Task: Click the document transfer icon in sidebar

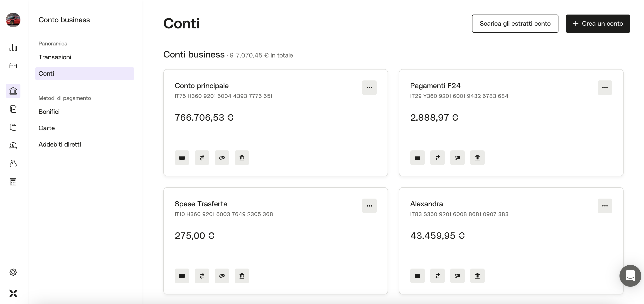Action: coord(13,109)
